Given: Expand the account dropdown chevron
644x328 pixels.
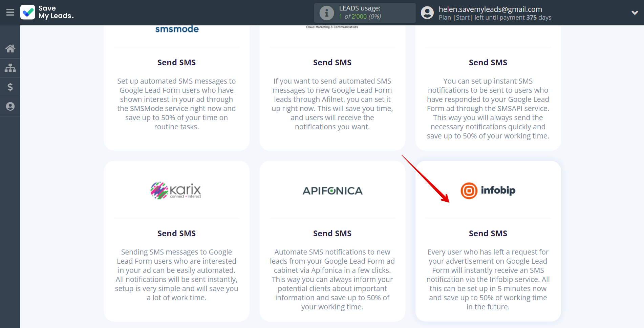Looking at the screenshot, I should click(x=635, y=13).
